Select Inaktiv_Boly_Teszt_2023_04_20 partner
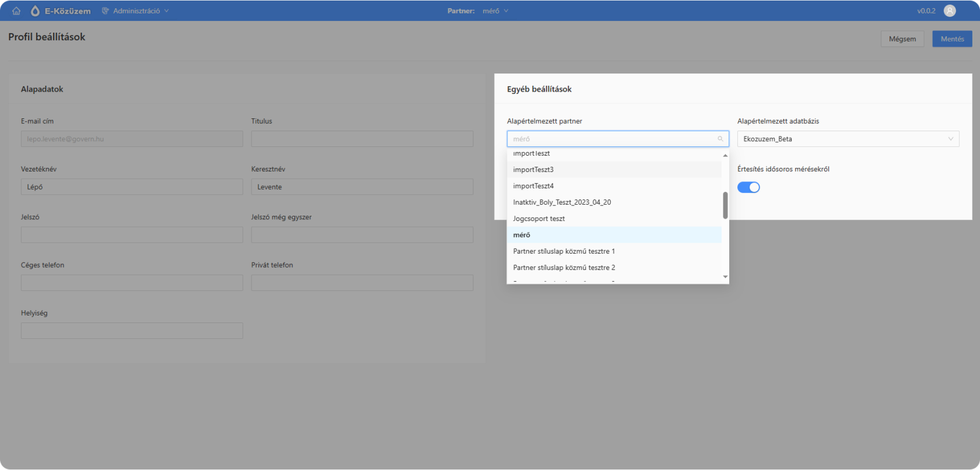This screenshot has height=470, width=980. tap(562, 202)
